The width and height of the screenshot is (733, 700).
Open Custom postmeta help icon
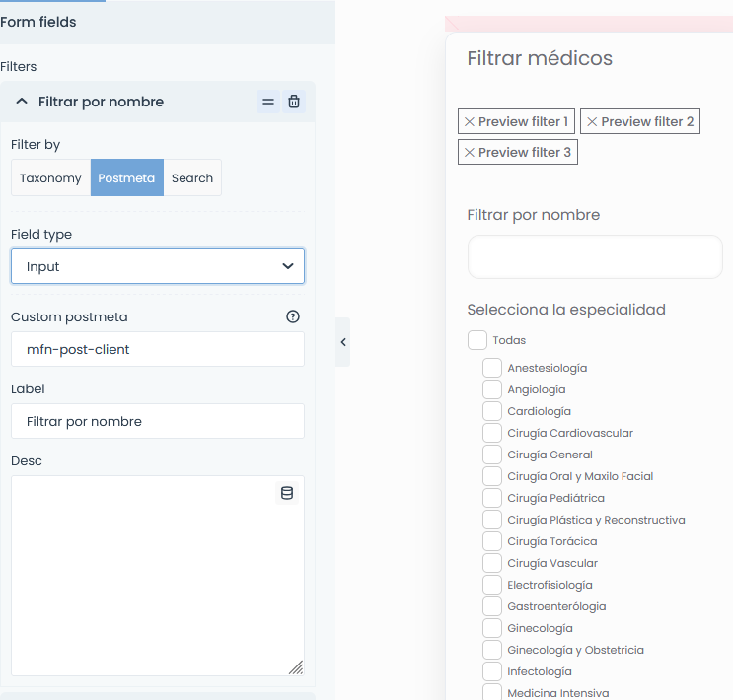point(293,316)
